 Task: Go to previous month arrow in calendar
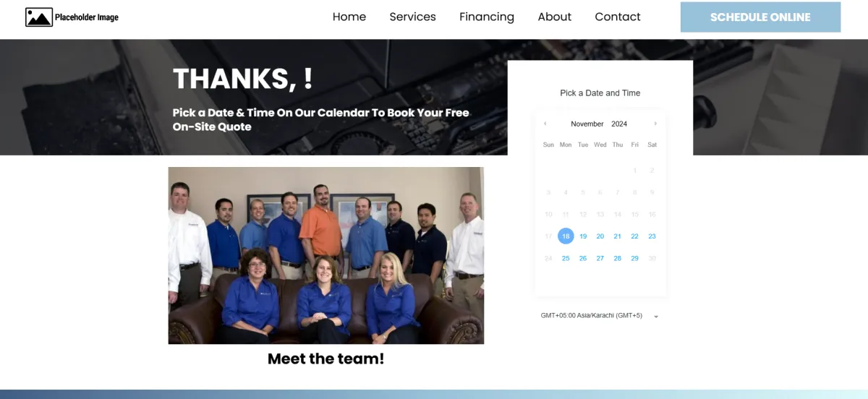545,124
